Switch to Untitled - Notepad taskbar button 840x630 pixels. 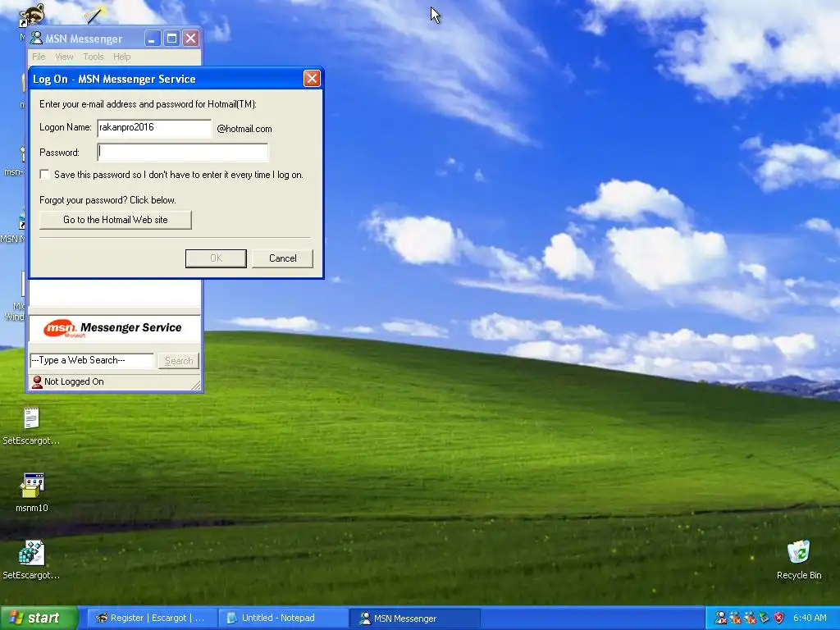(283, 619)
